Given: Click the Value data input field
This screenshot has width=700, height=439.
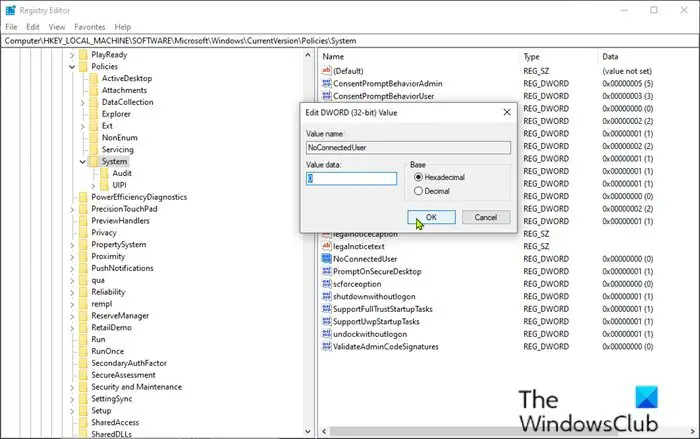Looking at the screenshot, I should 351,179.
